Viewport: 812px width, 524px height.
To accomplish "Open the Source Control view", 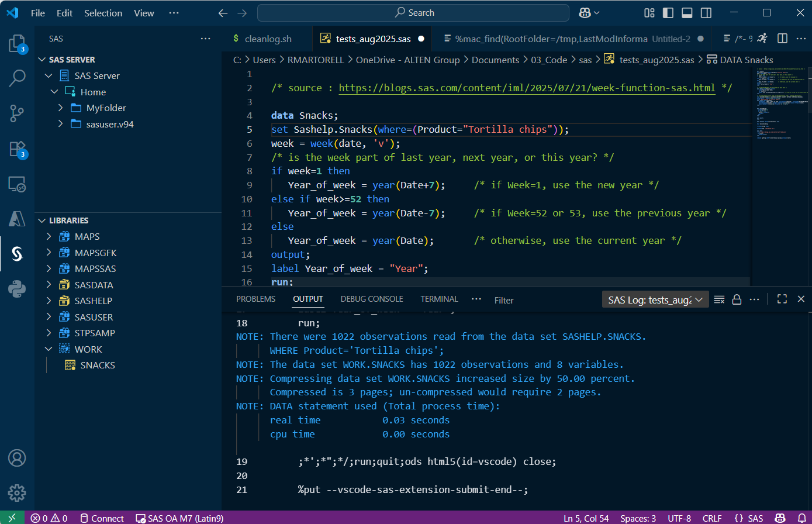I will pos(17,113).
